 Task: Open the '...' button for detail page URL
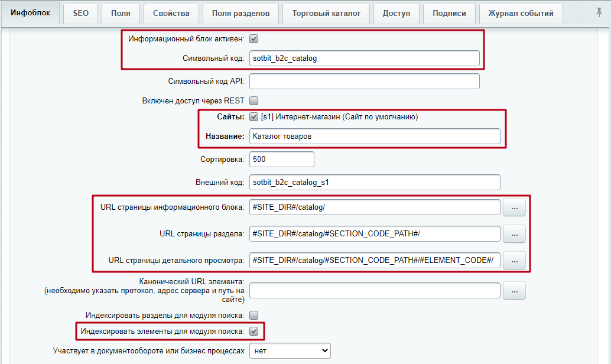click(514, 260)
